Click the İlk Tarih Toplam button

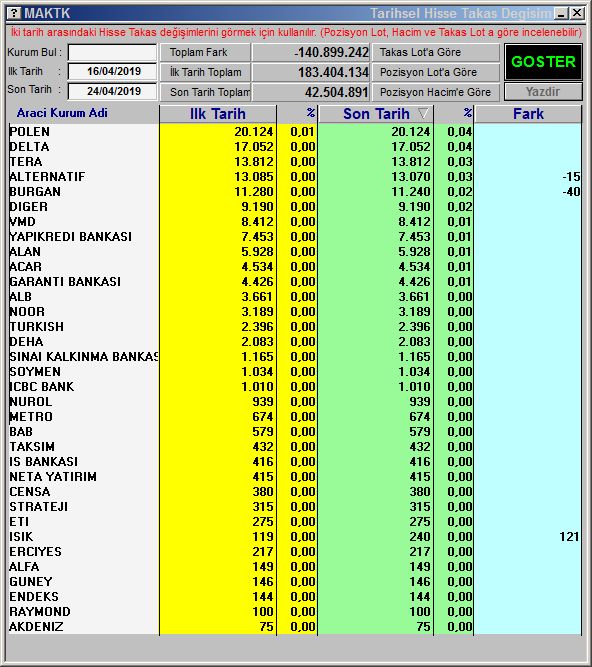click(205, 72)
